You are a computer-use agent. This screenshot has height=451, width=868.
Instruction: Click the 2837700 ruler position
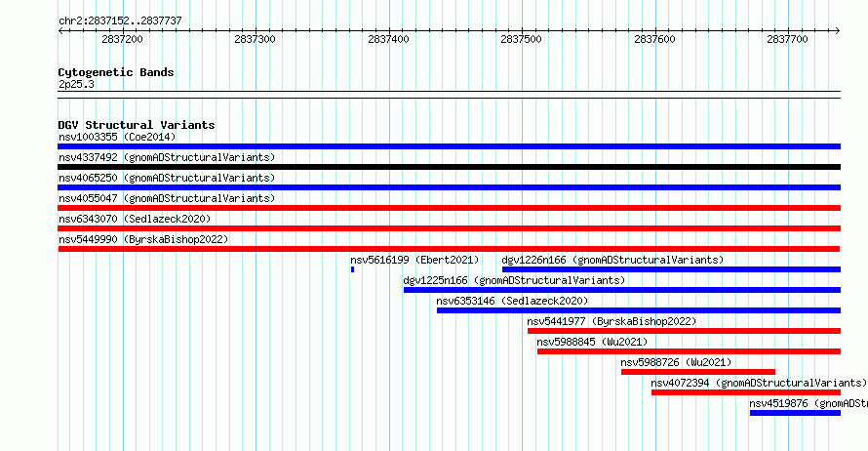787,39
